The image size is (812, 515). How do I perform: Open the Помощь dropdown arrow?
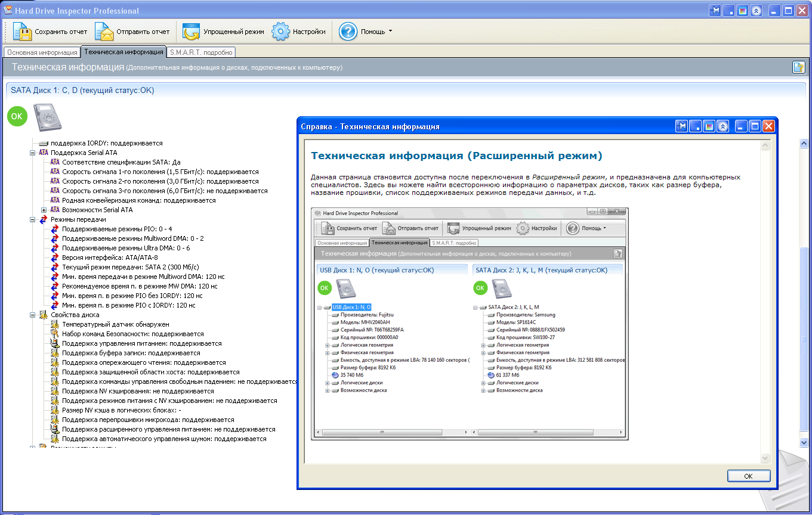click(x=390, y=31)
